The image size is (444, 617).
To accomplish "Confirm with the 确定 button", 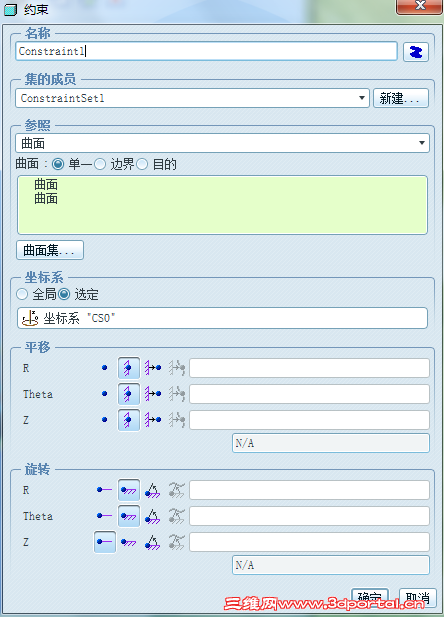I will (x=370, y=598).
